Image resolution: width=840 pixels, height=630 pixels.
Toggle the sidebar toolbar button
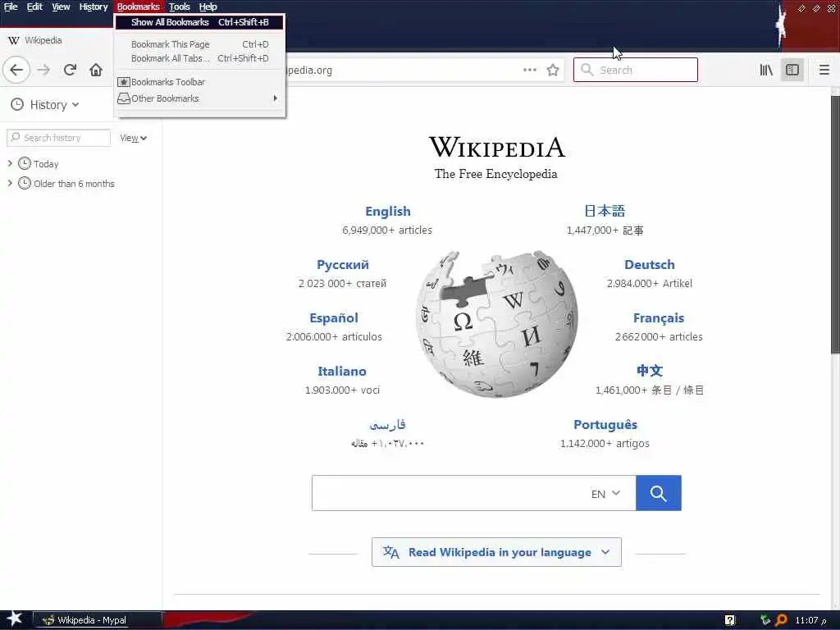792,70
